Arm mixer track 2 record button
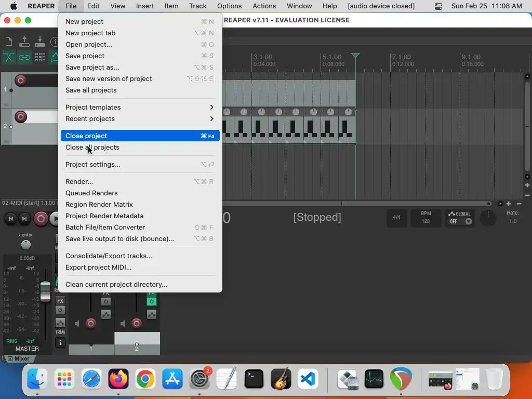Image resolution: width=532 pixels, height=399 pixels. pos(137,324)
